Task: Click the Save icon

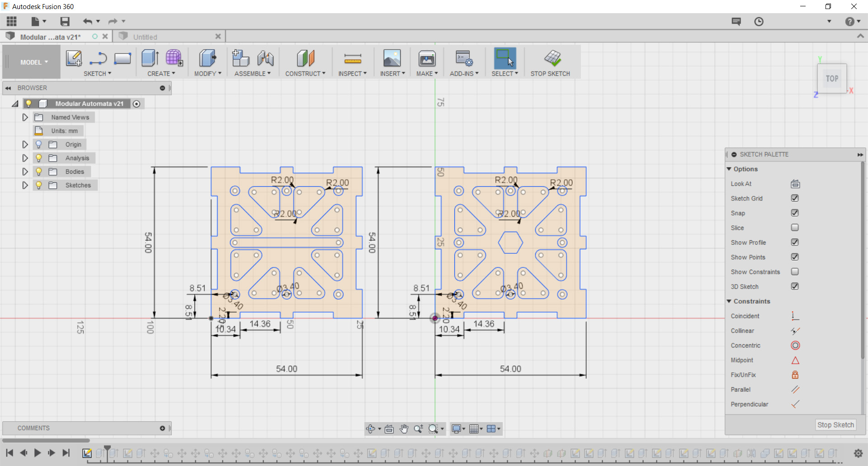Action: coord(65,21)
